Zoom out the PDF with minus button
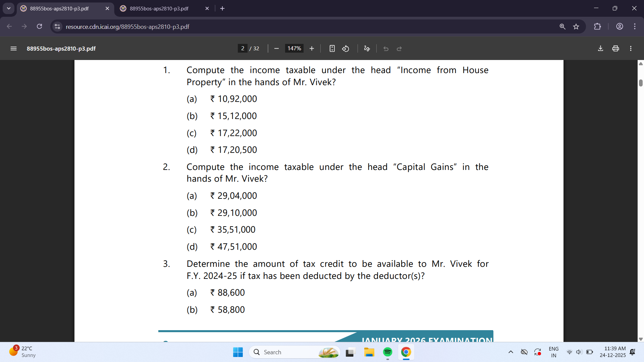 pyautogui.click(x=276, y=49)
